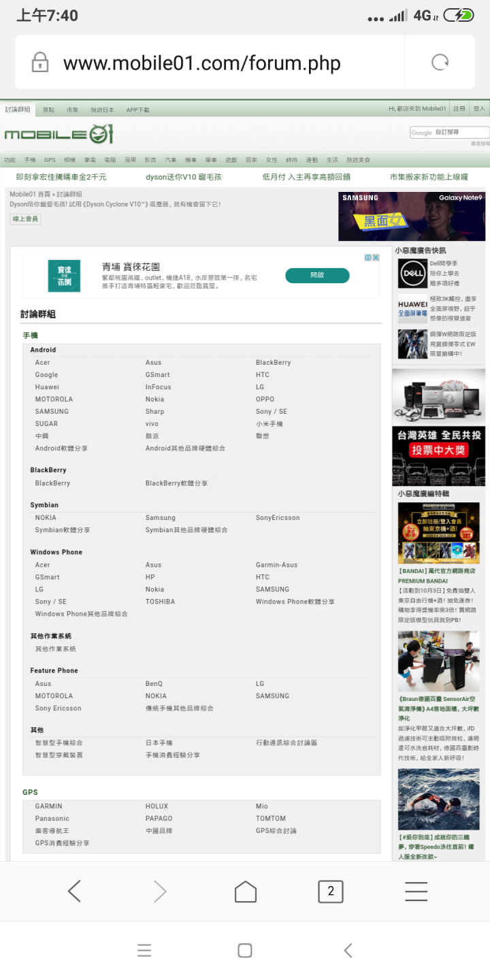Open the TOSHIBA forum link
Image resolution: width=490 pixels, height=980 pixels.
click(160, 602)
